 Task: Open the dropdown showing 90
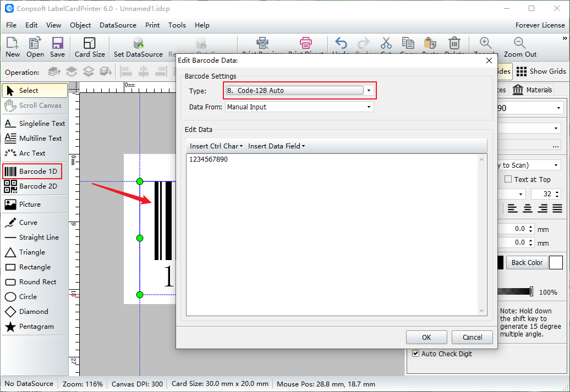pyautogui.click(x=558, y=108)
